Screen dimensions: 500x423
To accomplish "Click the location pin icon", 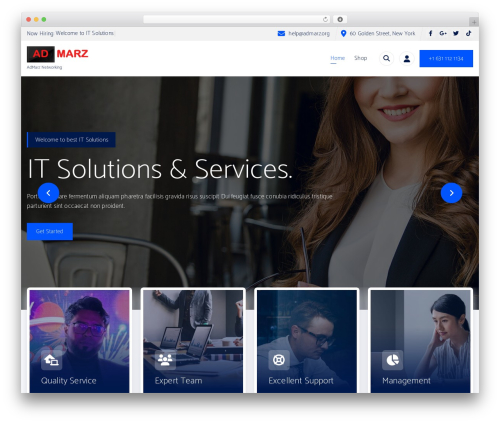I will click(x=343, y=33).
